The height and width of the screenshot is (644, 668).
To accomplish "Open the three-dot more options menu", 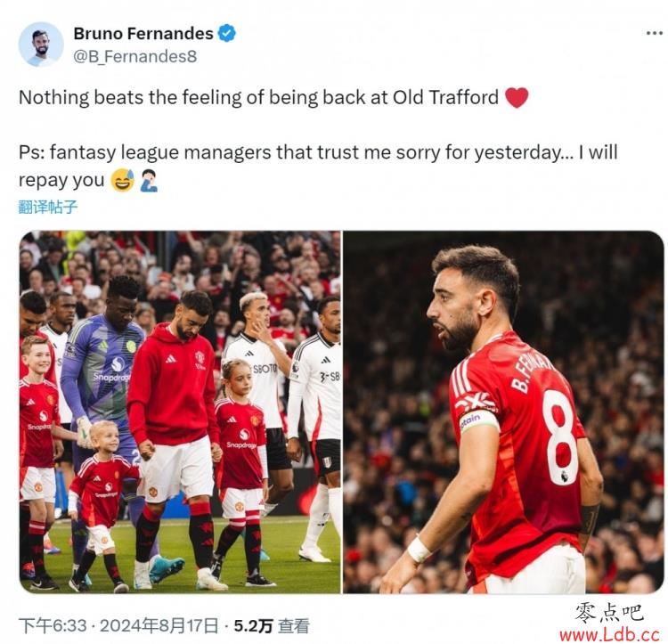I will [x=654, y=33].
